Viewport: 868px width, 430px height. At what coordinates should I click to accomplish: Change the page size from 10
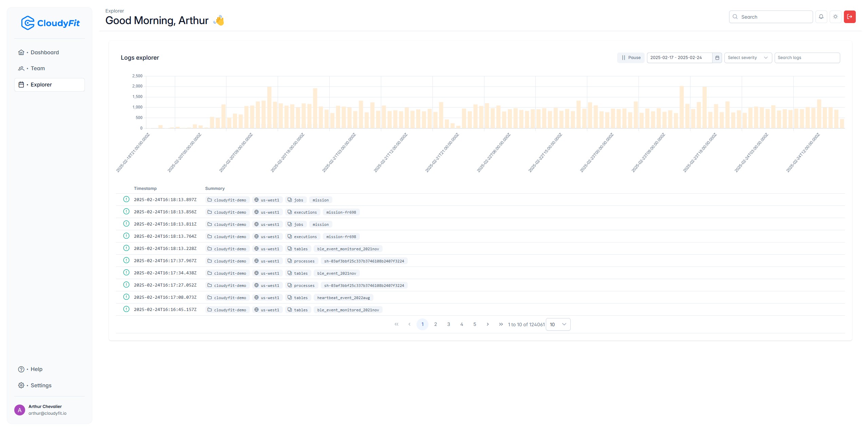pyautogui.click(x=557, y=324)
